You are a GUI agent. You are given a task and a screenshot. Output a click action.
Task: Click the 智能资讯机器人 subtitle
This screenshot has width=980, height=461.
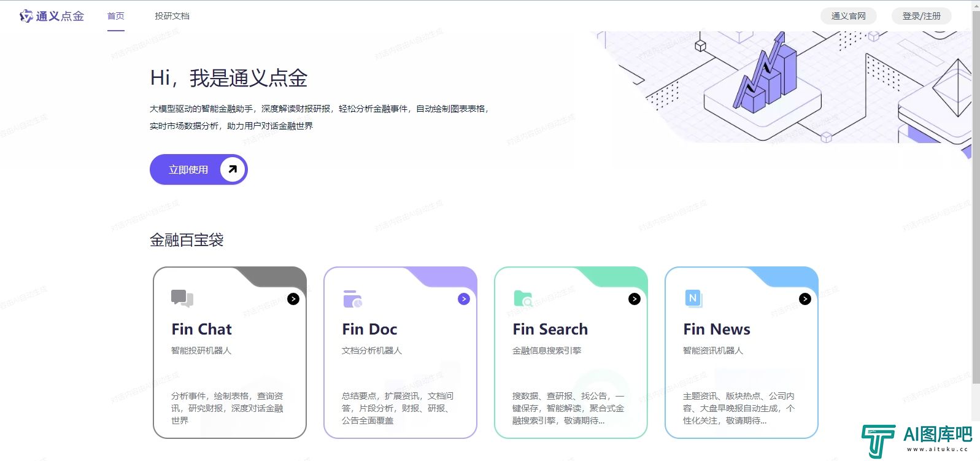713,351
